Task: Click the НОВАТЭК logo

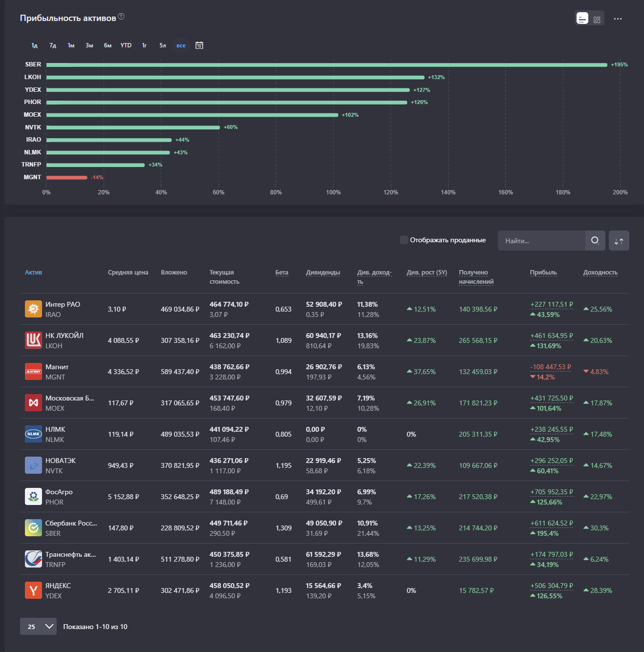Action: pyautogui.click(x=33, y=465)
